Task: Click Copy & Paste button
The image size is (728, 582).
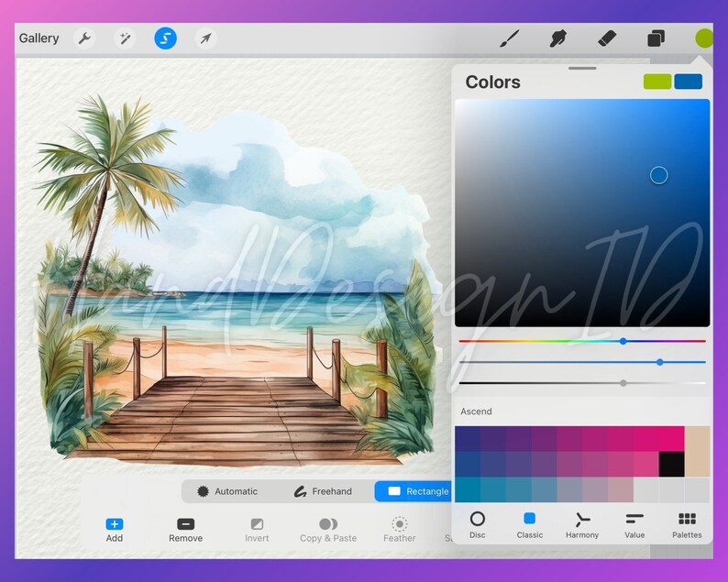Action: [x=328, y=530]
